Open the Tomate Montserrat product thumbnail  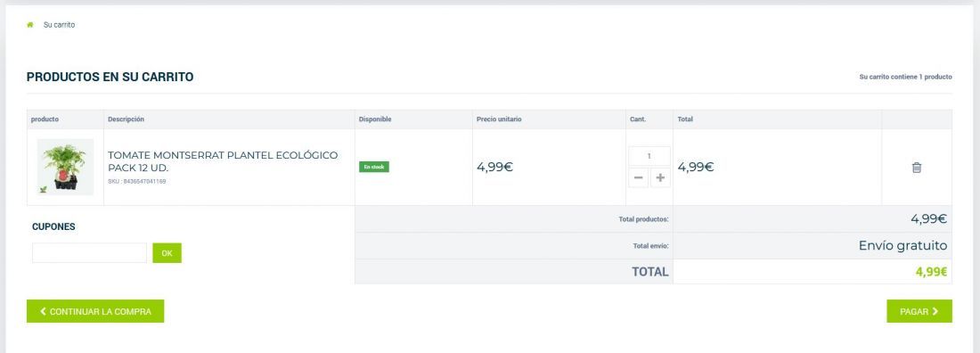(x=66, y=167)
